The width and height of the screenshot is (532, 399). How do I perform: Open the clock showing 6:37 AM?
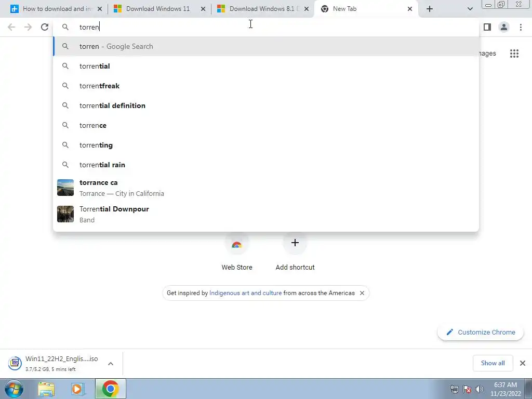click(505, 389)
